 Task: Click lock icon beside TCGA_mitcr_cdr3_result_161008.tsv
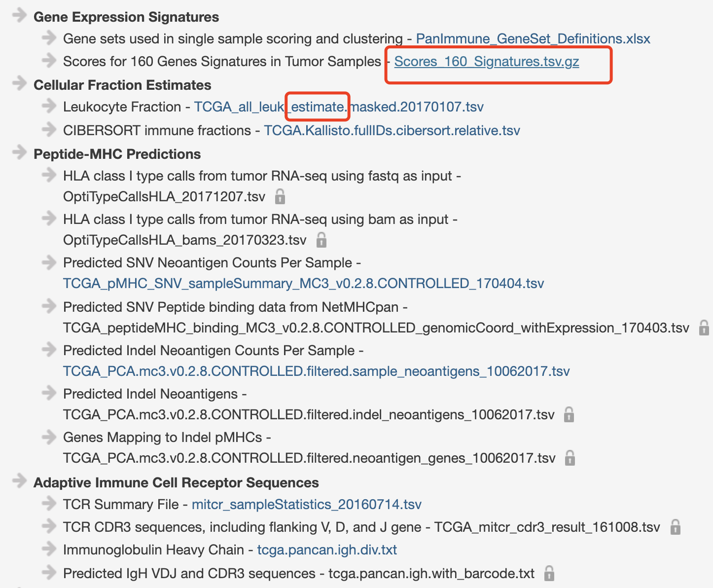(676, 527)
